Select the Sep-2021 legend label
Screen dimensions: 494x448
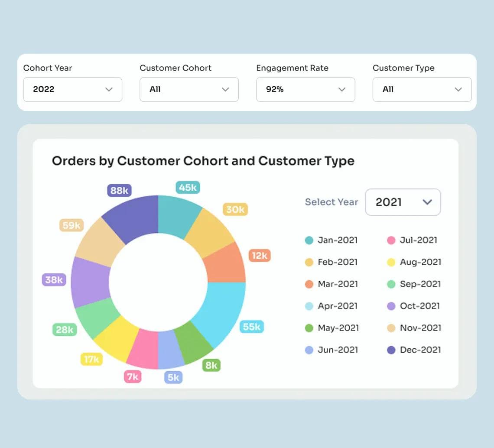(420, 284)
